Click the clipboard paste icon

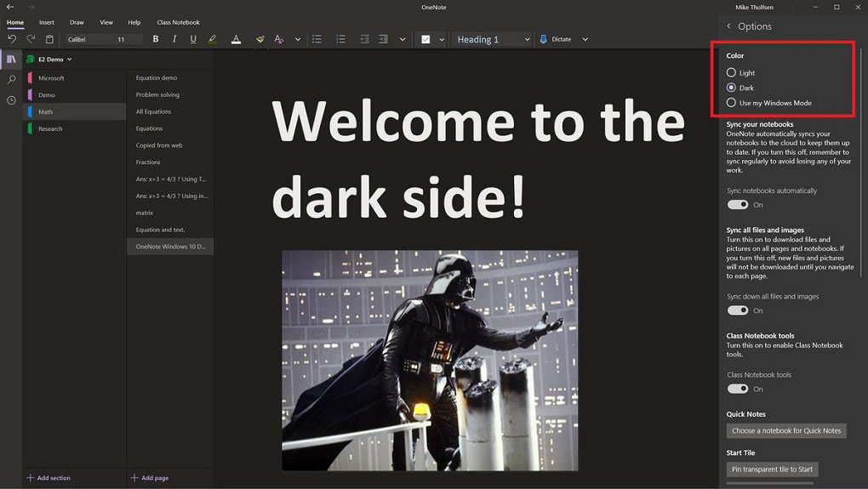click(x=50, y=39)
